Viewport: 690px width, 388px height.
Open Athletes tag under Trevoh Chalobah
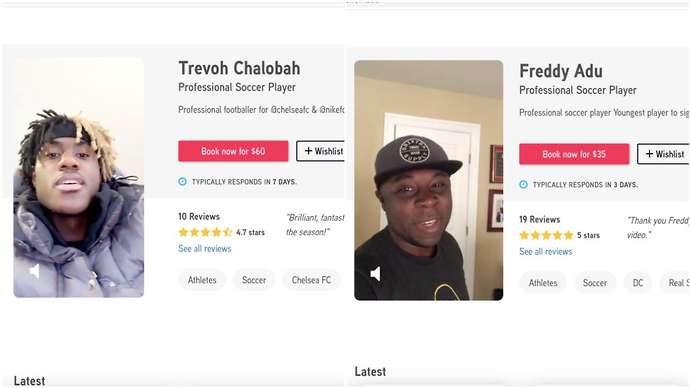202,280
